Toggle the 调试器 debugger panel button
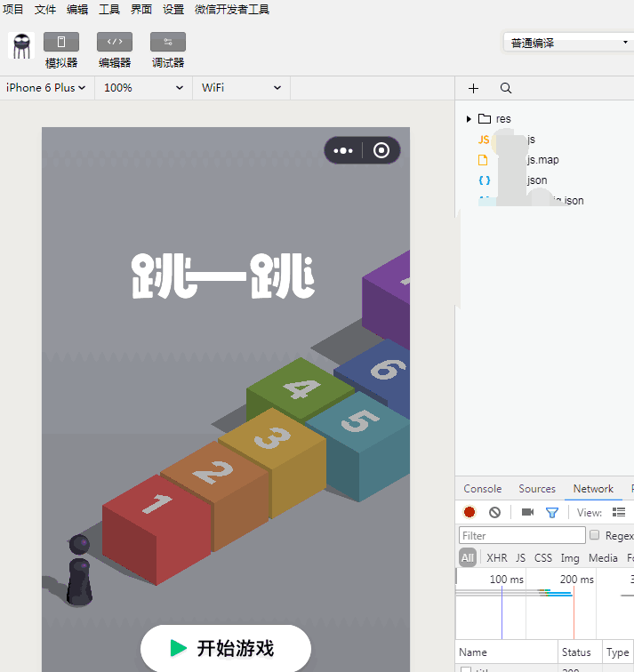The image size is (634, 672). (168, 42)
